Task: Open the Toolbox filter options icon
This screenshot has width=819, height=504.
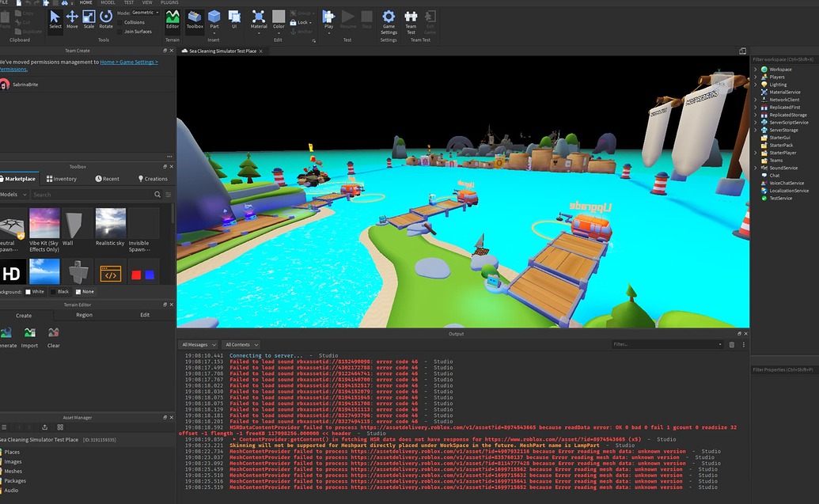Action: [169, 195]
